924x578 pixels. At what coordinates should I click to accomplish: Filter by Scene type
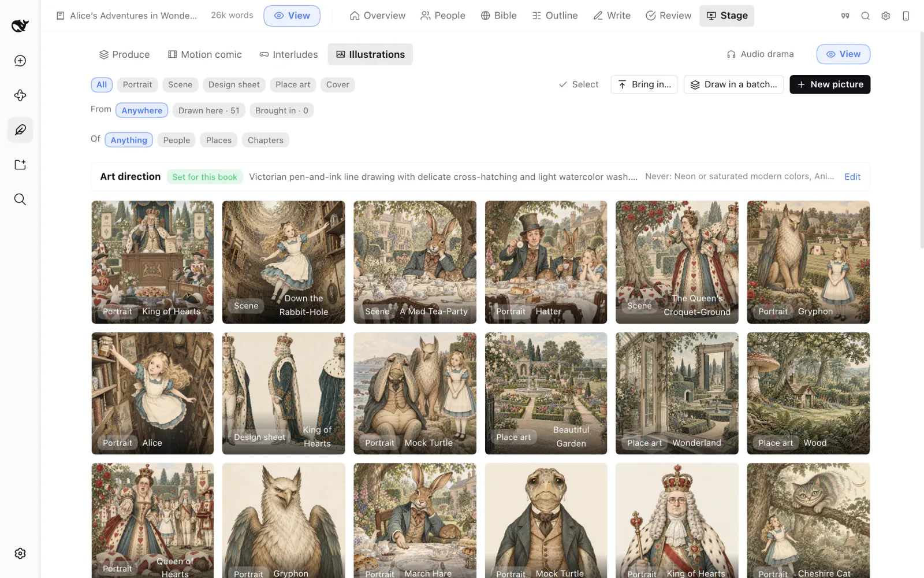[180, 84]
